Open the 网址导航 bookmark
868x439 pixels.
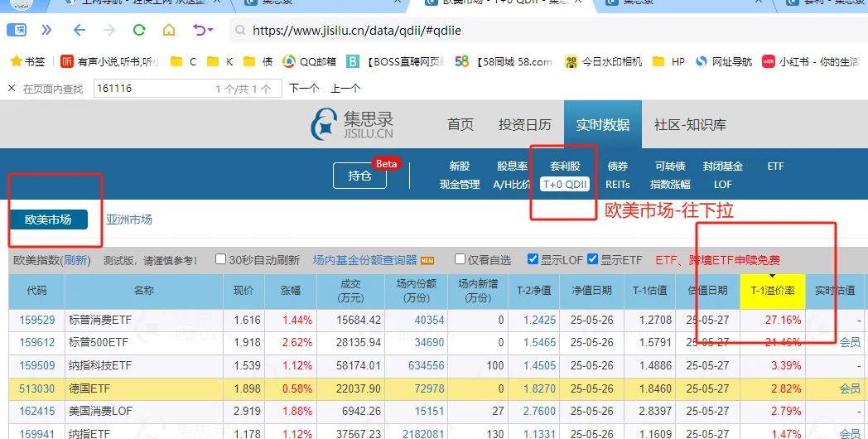(724, 61)
